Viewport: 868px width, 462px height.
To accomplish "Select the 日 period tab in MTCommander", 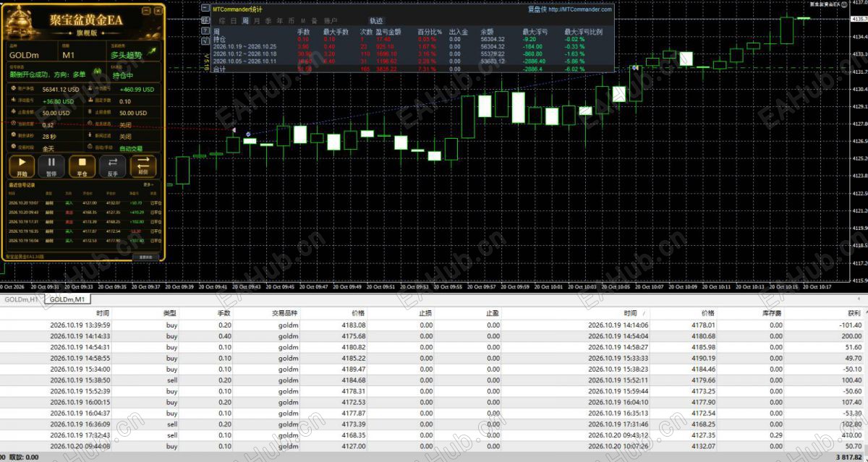I will [234, 21].
